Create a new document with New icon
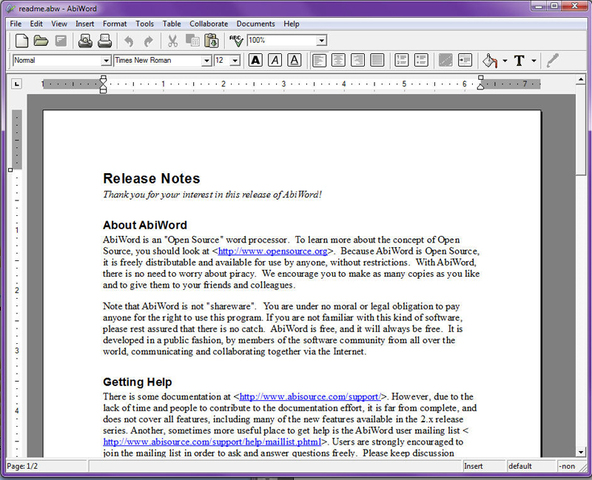The image size is (592, 480). click(22, 41)
